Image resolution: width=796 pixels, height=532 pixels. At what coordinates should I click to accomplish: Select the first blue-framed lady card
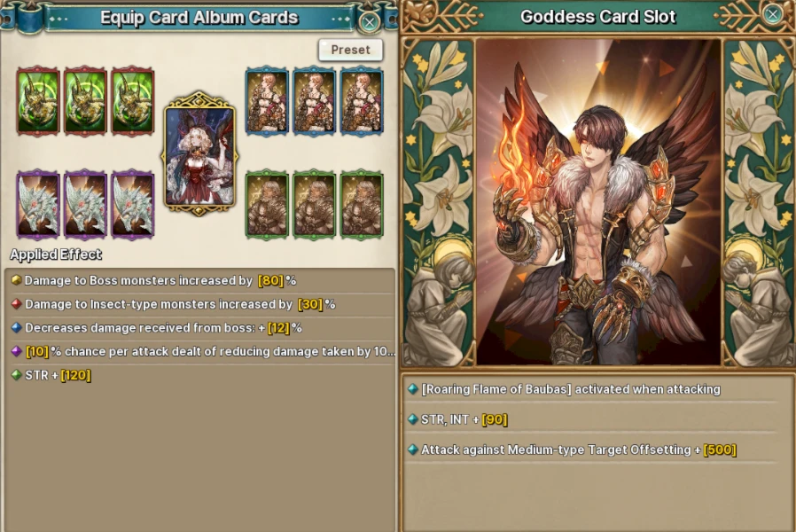click(267, 102)
